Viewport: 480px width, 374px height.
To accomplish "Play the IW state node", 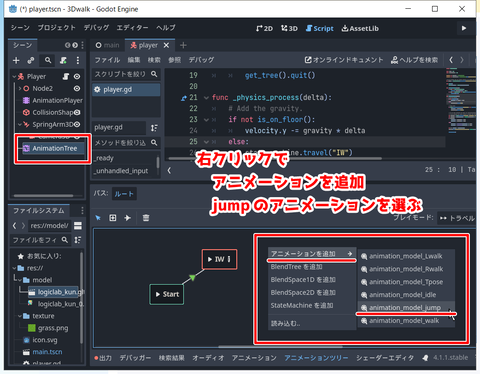I will [x=210, y=259].
